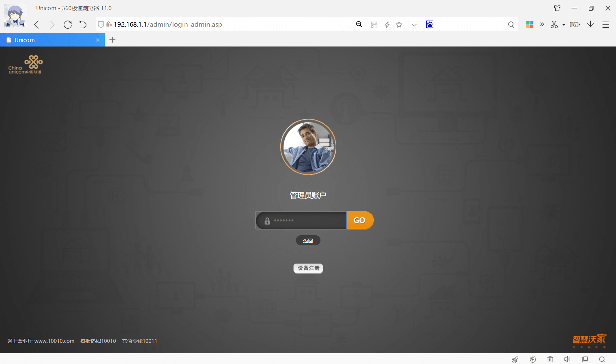616x364 pixels.
Task: Restore closed page with the undo arrow icon
Action: 83,25
